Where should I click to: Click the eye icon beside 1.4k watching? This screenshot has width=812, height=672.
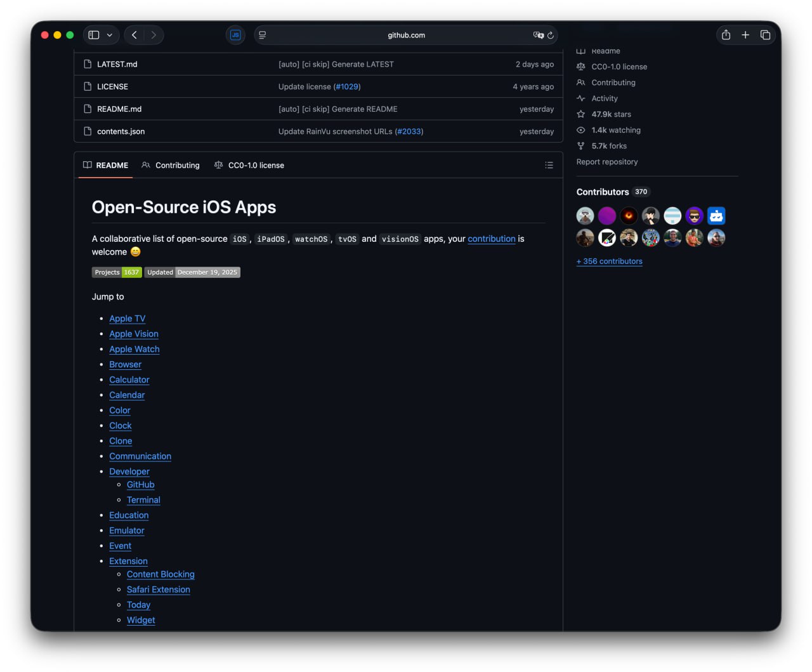(580, 129)
